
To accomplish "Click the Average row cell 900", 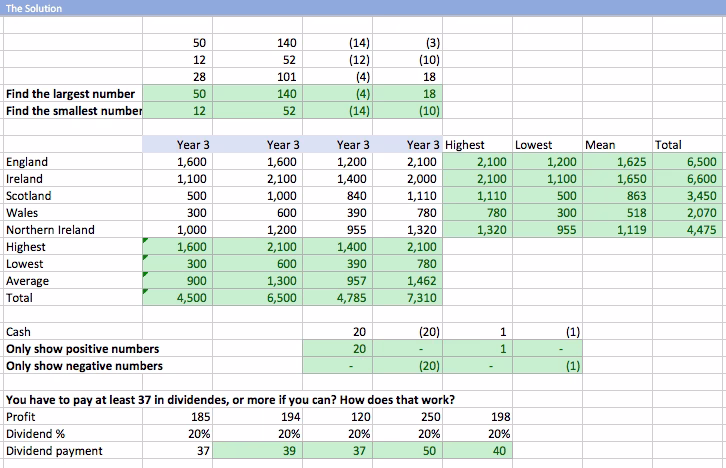I will (177, 281).
